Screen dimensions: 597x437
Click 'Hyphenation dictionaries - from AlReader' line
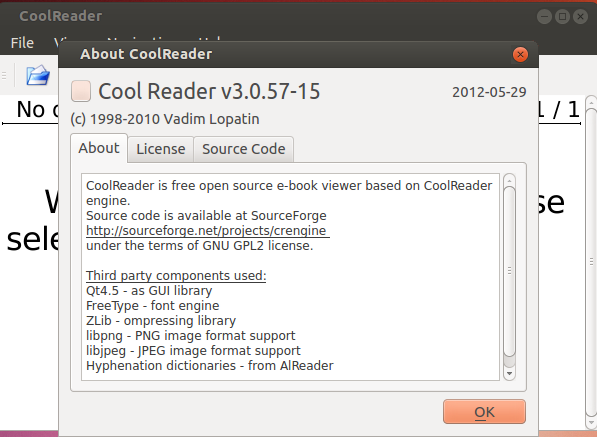[x=209, y=366]
